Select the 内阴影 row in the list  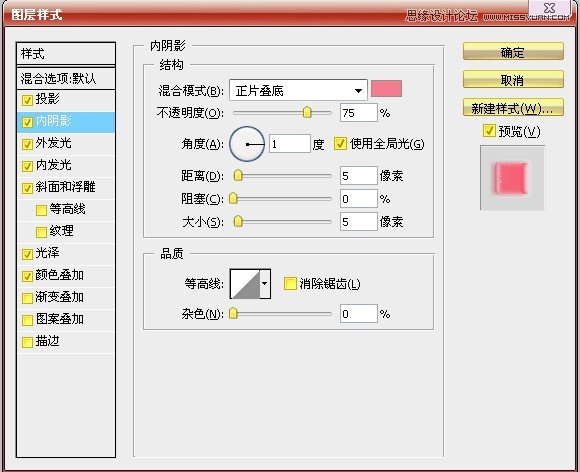[66, 122]
